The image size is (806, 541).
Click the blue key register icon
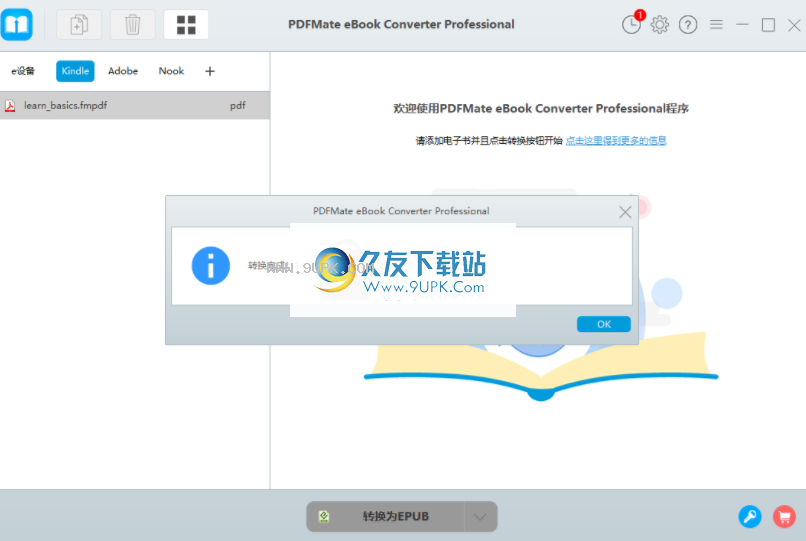pos(750,517)
